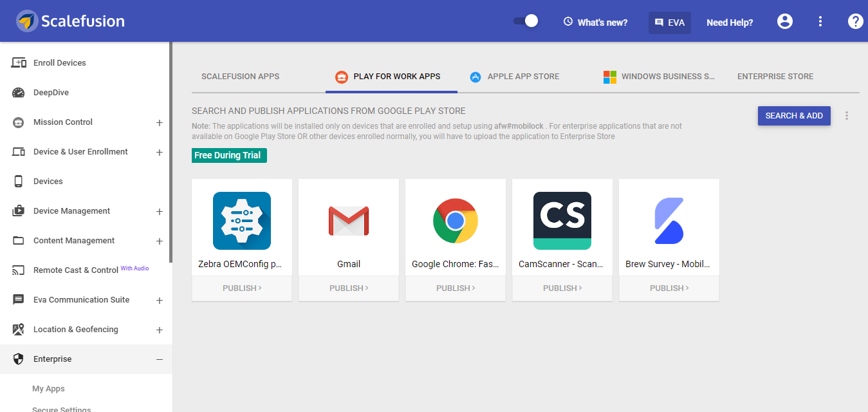Open the header three-dot menu
The height and width of the screenshot is (412, 868).
[820, 21]
